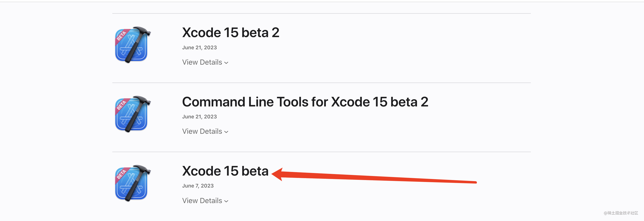
Task: Open the Command Line Tools for Xcode 15 beta 2 title
Action: click(x=305, y=102)
